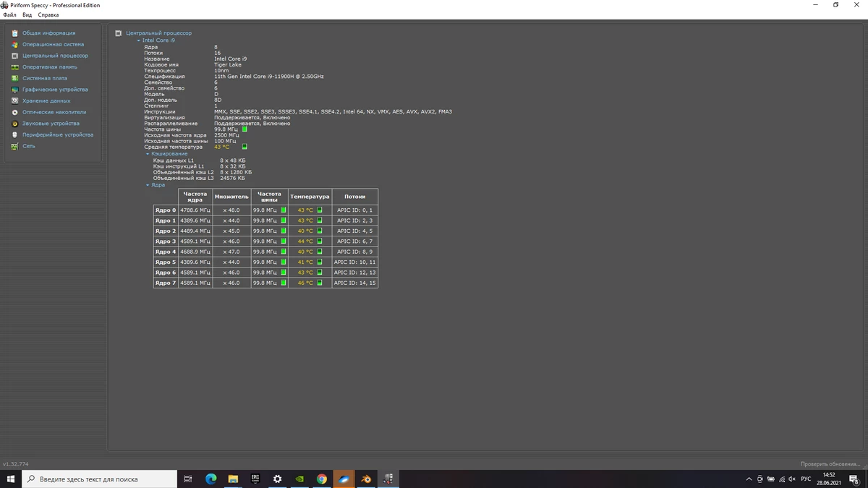
Task: Show hidden system tray icons
Action: point(749,479)
